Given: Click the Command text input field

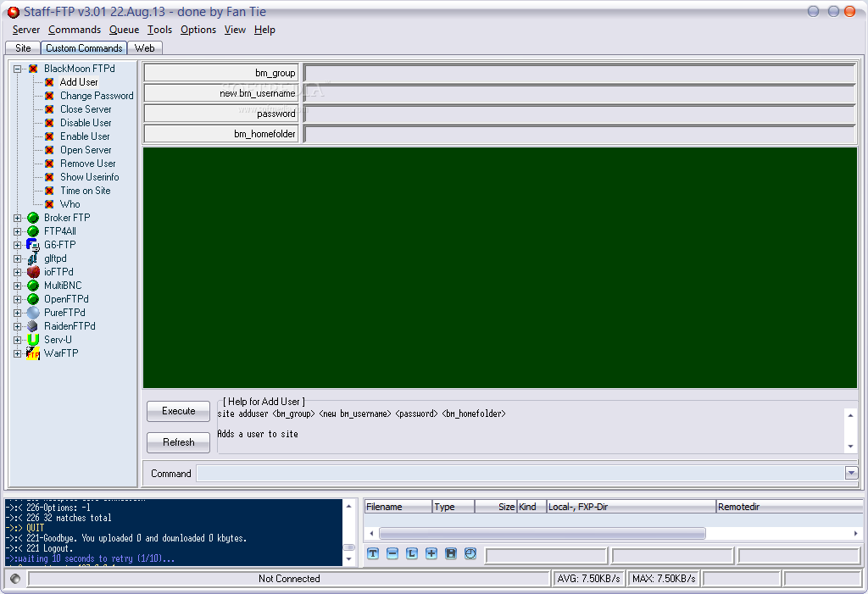Looking at the screenshot, I should pos(521,474).
